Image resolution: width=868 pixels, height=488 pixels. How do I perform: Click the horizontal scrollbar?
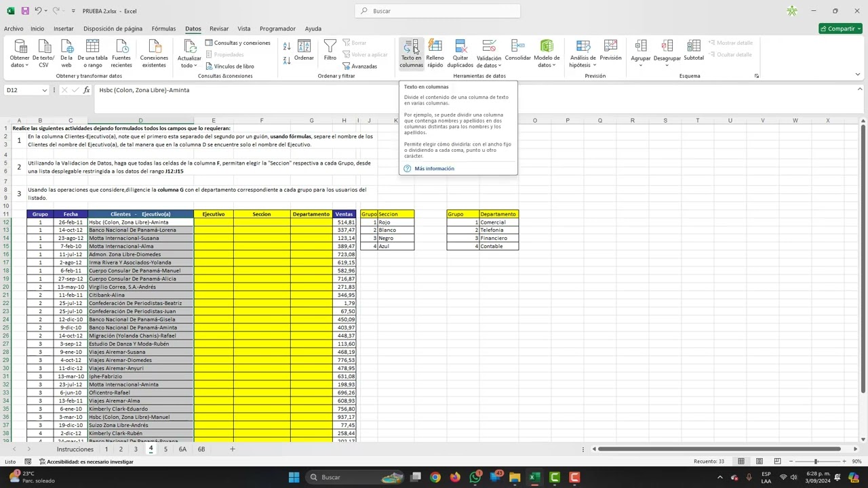(x=719, y=449)
